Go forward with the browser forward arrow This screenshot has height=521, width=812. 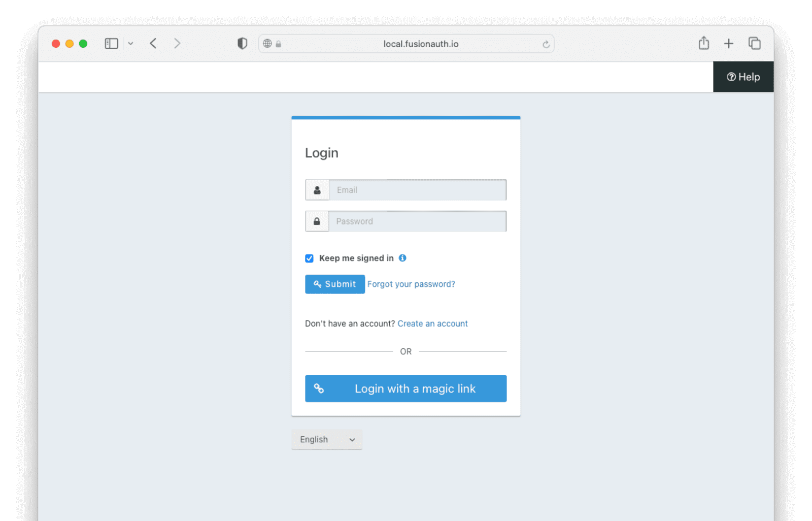[177, 44]
